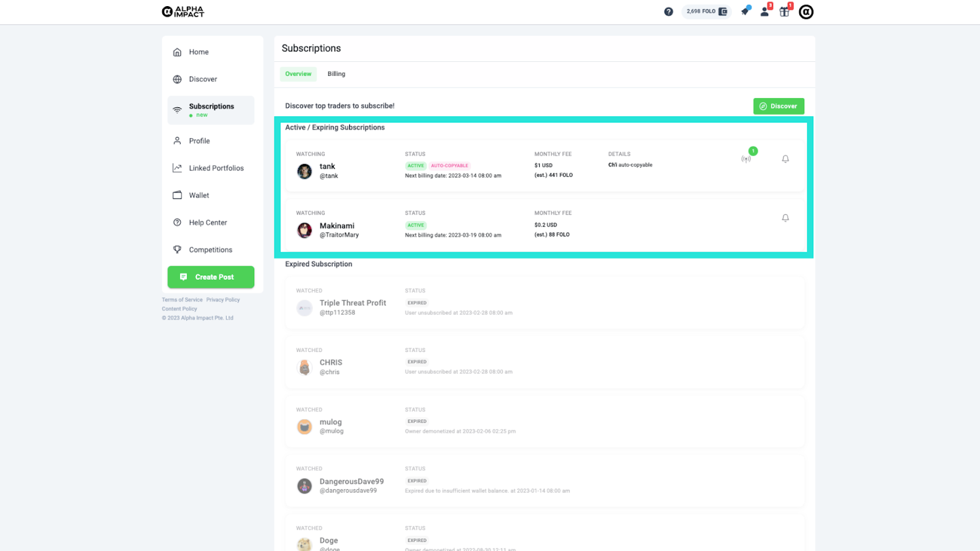Viewport: 980px width, 551px height.
Task: Click DangerousDave99's profile avatar
Action: click(304, 486)
